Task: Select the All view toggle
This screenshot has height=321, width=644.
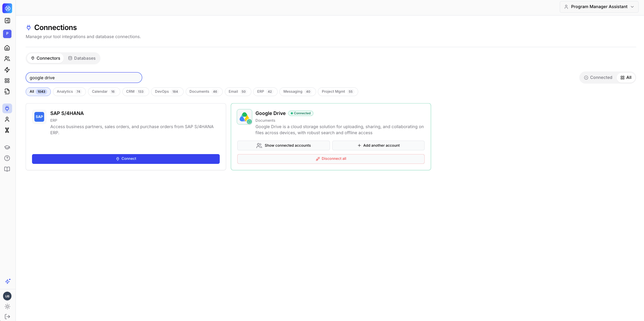Action: coord(626,78)
